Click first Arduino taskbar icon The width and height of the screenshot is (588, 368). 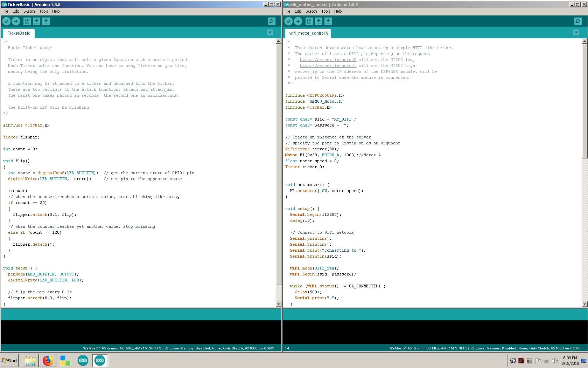tap(83, 360)
